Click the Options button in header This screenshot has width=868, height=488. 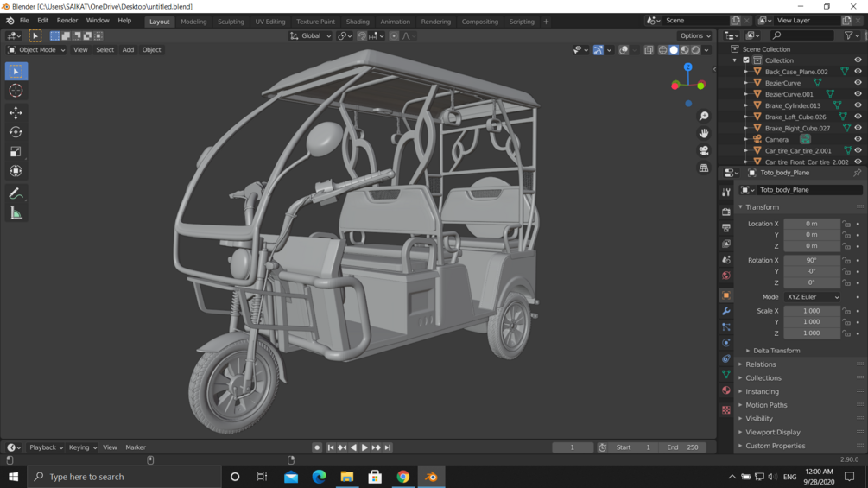tap(694, 36)
